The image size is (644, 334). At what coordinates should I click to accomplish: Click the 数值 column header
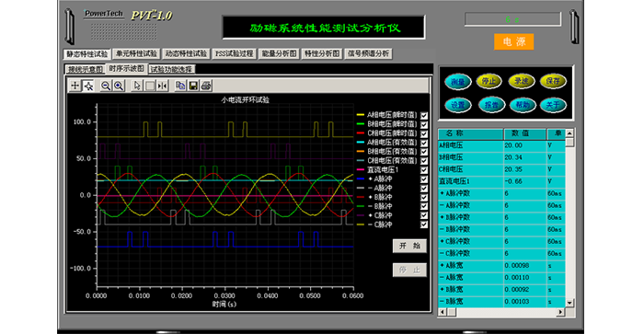click(x=525, y=133)
